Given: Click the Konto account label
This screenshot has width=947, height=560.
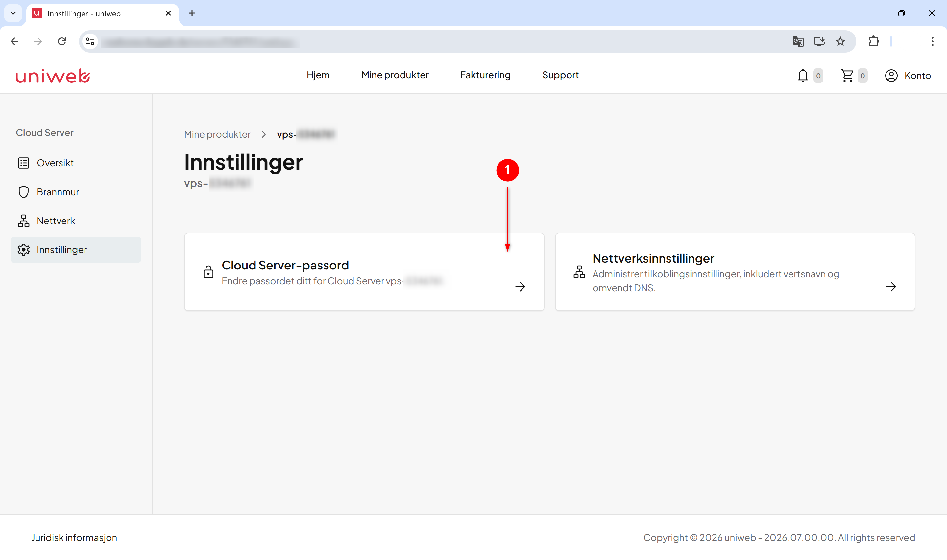Looking at the screenshot, I should click(x=917, y=76).
